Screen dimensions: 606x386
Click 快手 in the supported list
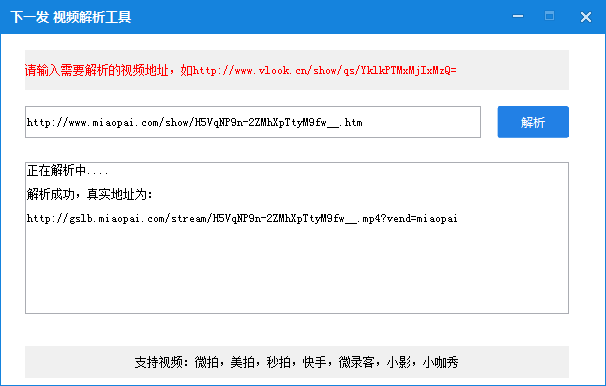coord(315,362)
